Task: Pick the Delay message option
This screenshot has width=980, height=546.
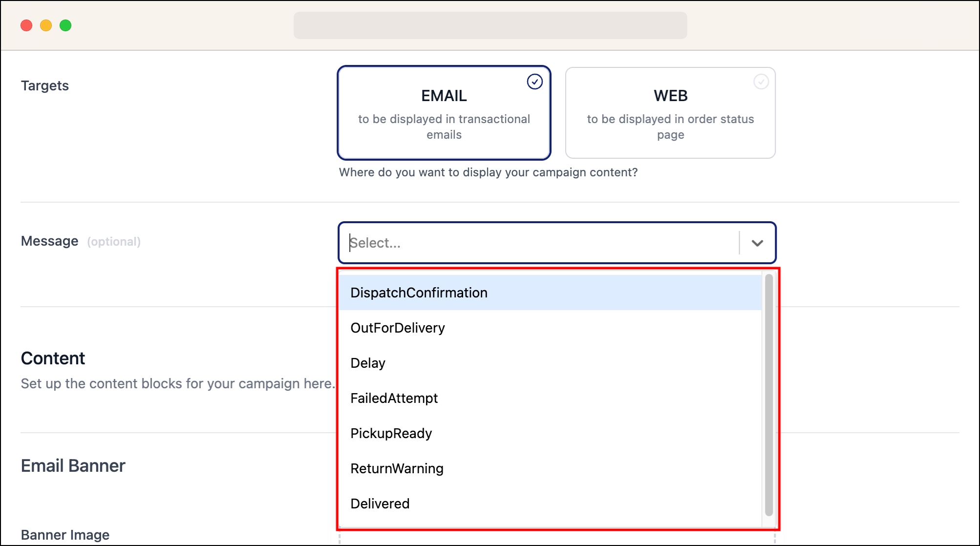Action: (368, 363)
